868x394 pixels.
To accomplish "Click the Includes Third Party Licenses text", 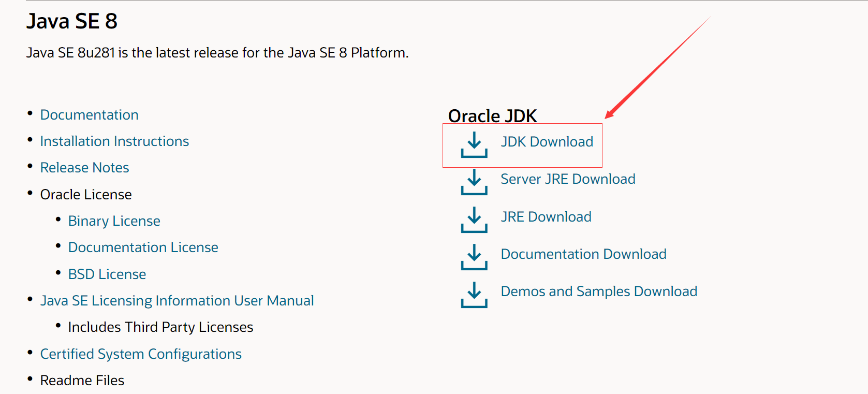I will tap(160, 327).
